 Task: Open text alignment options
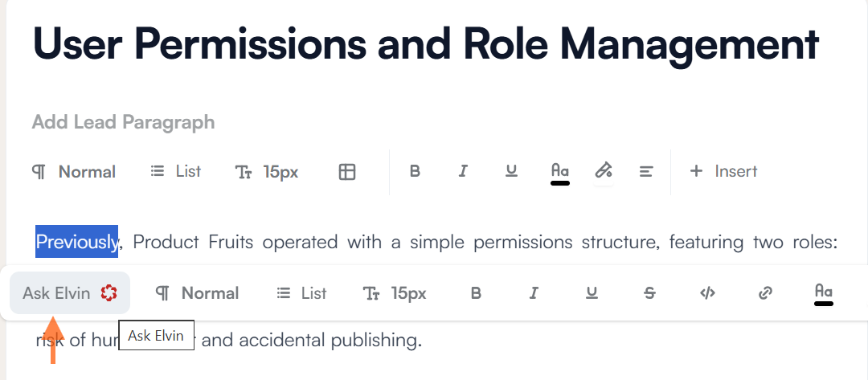[x=646, y=172]
